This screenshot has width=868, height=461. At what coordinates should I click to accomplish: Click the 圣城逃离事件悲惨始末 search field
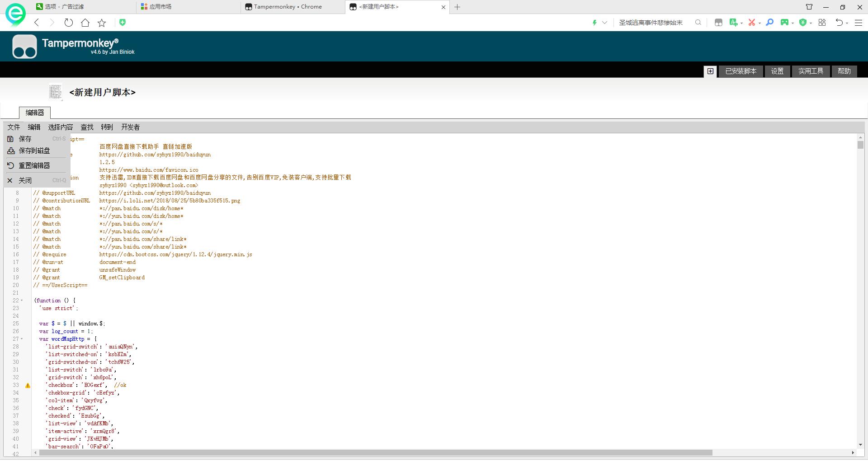tap(651, 23)
